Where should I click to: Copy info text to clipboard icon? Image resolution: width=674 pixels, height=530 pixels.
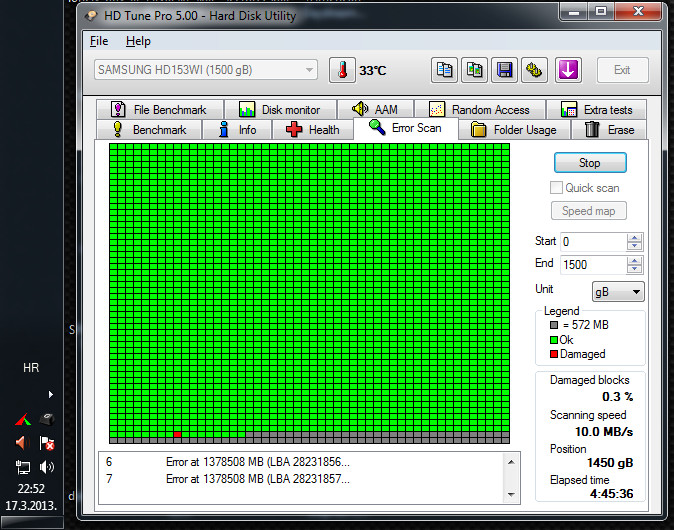pos(445,70)
